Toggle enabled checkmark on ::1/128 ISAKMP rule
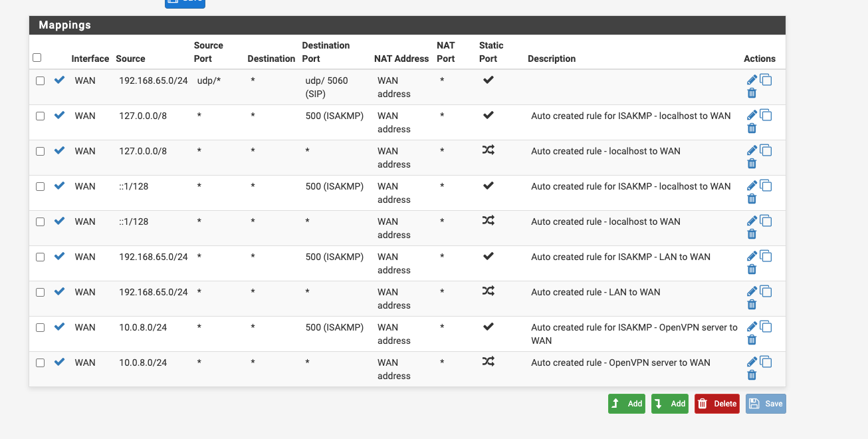The image size is (868, 439). (x=59, y=186)
